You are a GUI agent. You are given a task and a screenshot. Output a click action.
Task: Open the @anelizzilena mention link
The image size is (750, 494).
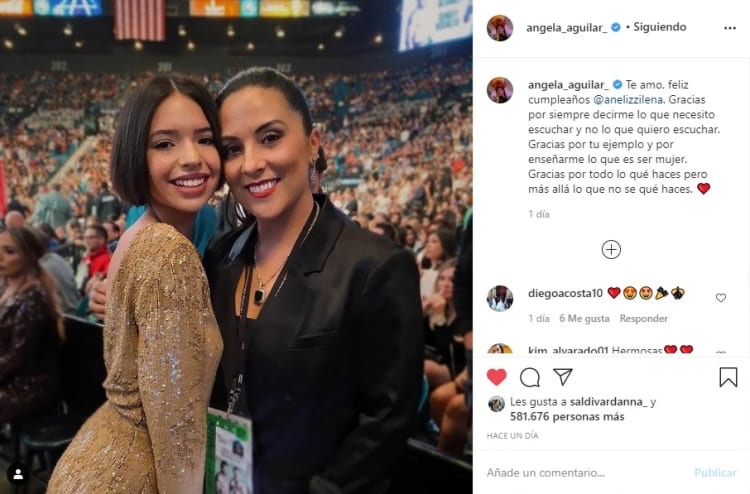click(x=628, y=99)
